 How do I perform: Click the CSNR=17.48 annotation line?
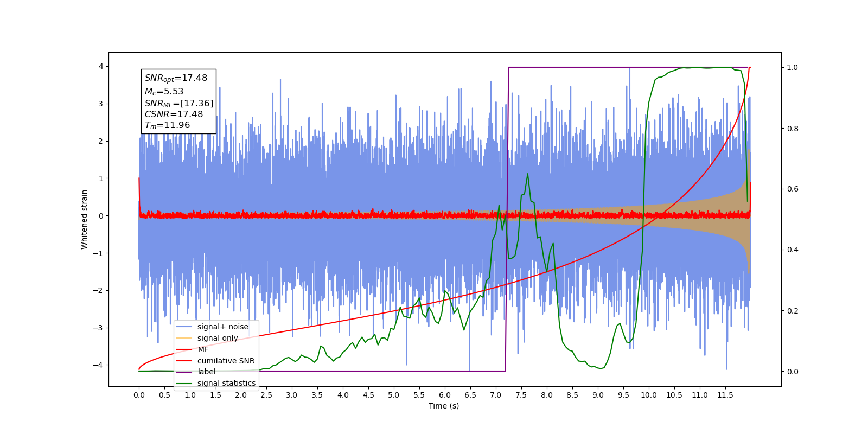(x=174, y=114)
